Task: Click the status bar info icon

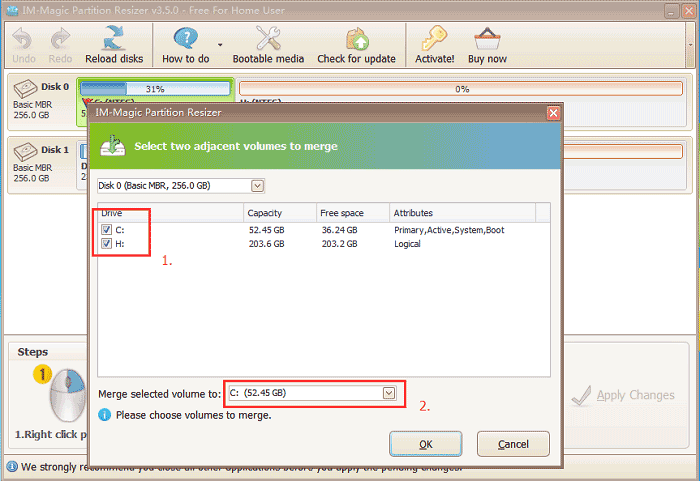Action: coord(12,467)
